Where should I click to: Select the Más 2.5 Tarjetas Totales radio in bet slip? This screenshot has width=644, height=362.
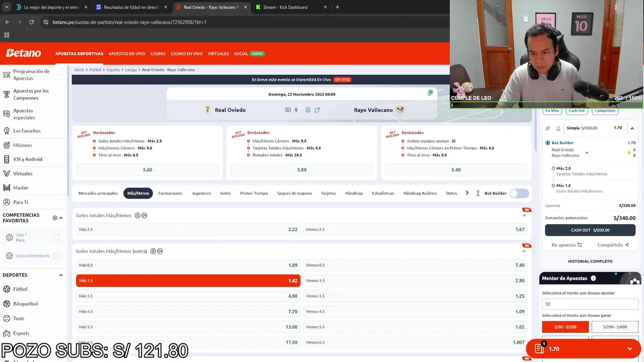tap(553, 168)
